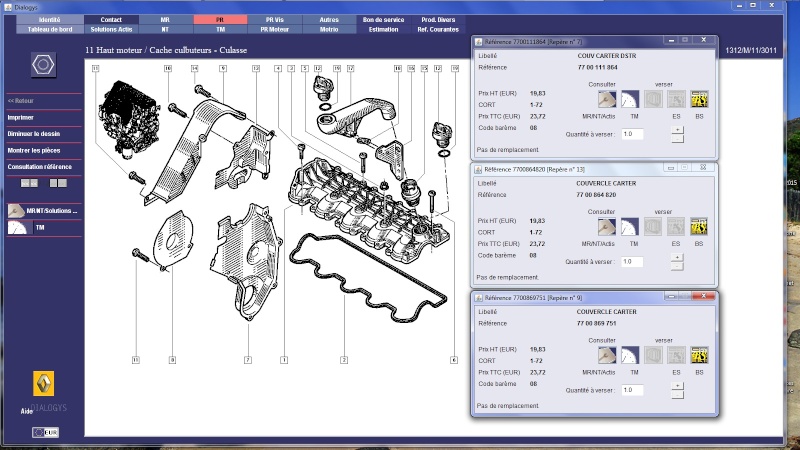Select callout number 7 below the diagram
800x450 pixels.
pyautogui.click(x=248, y=360)
